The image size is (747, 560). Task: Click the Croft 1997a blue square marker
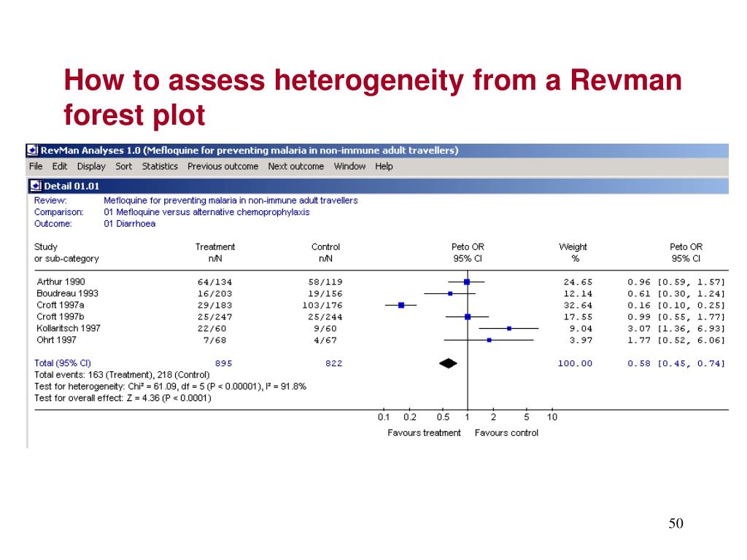pos(401,306)
